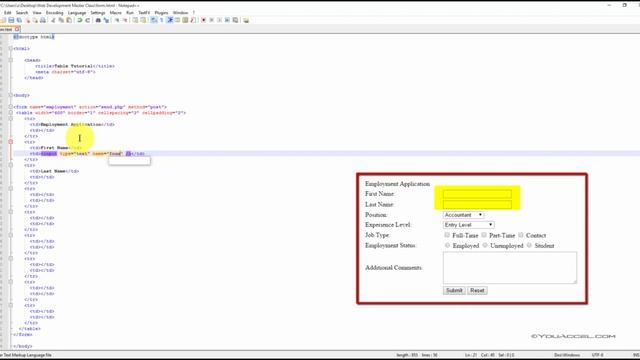Open the View menu

coord(37,13)
